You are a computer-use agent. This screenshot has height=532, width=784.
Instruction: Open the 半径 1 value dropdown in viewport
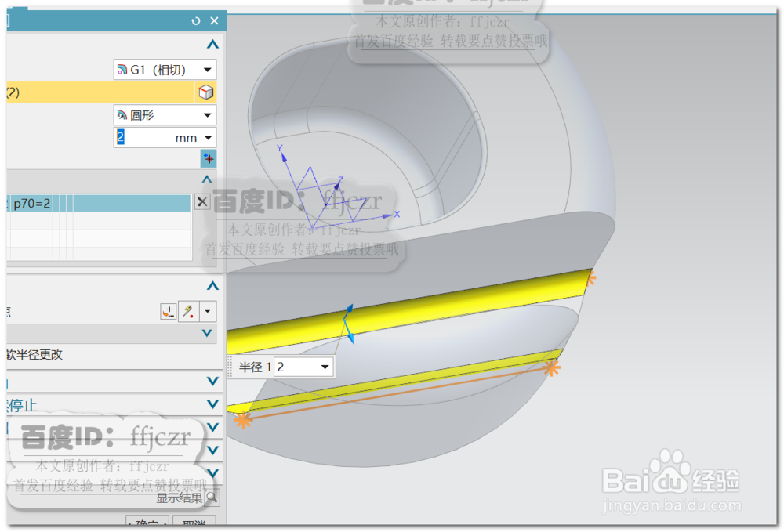click(325, 367)
